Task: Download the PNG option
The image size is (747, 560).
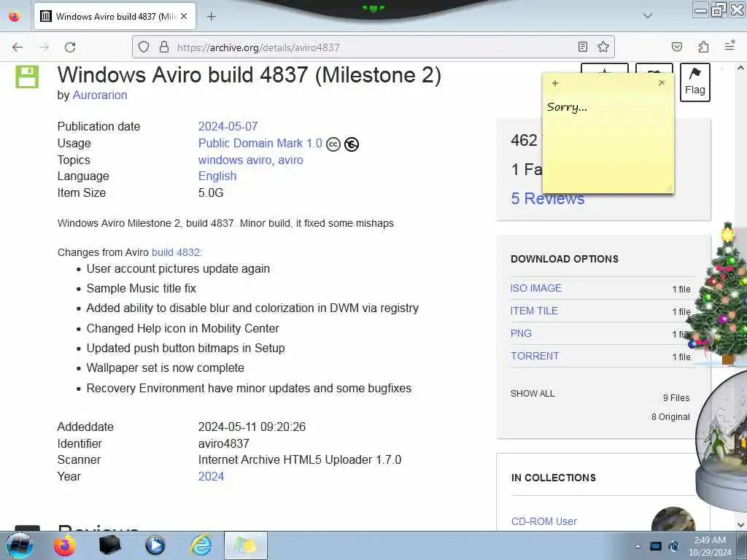Action: 521,333
